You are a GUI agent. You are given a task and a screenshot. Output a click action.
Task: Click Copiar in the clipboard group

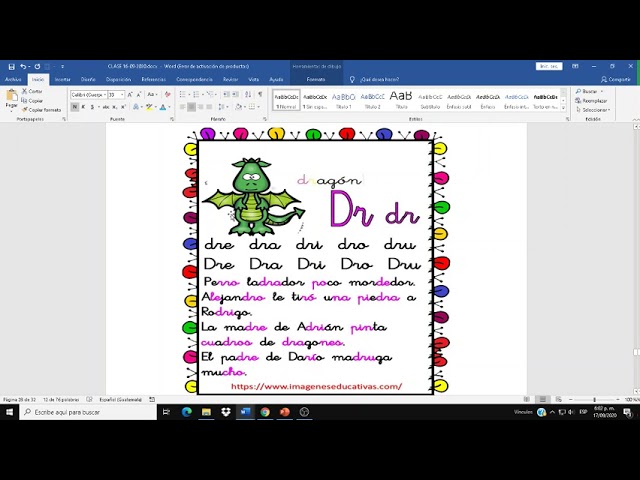pyautogui.click(x=32, y=100)
